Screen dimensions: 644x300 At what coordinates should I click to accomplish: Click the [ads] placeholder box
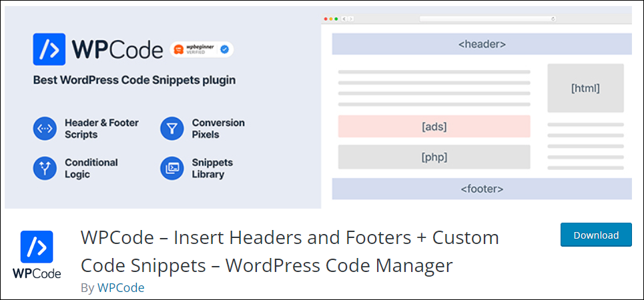(x=434, y=127)
